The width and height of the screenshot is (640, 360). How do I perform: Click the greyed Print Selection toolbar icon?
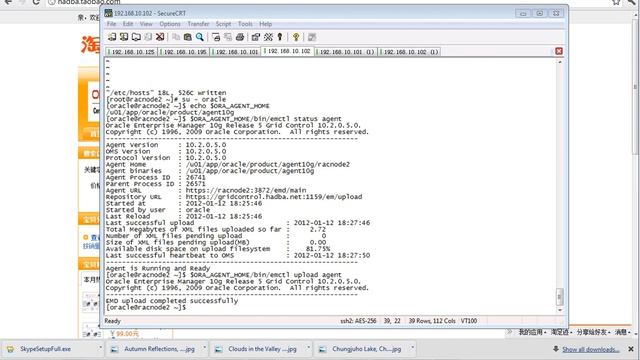click(x=228, y=37)
